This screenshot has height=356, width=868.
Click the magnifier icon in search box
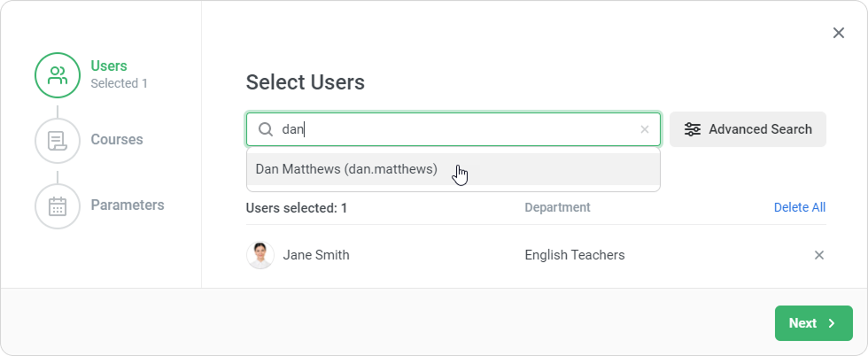(265, 129)
